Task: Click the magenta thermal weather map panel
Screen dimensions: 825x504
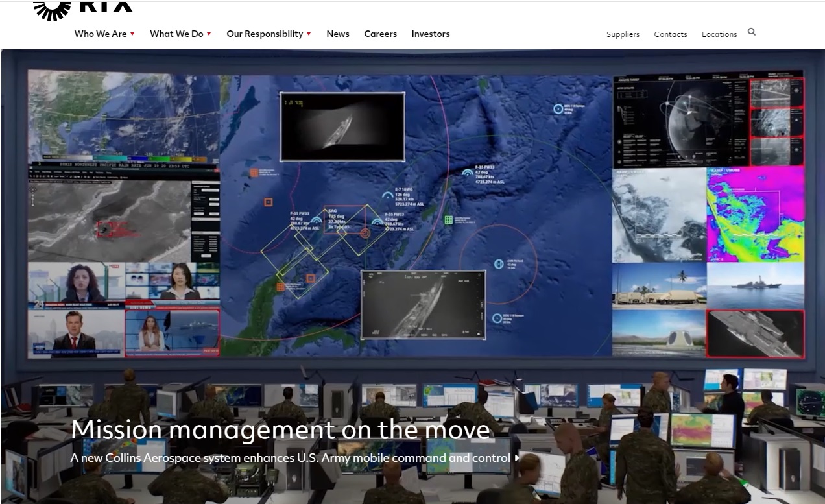Action: 755,215
